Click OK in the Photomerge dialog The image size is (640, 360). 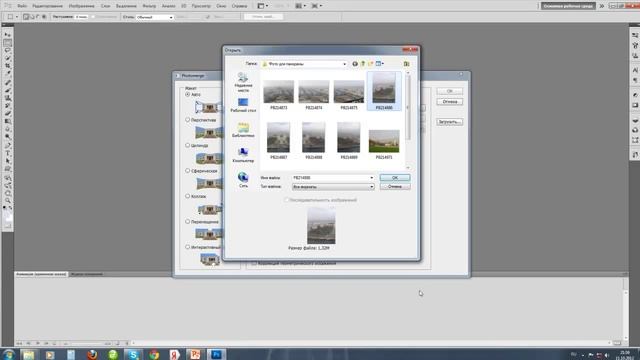point(449,91)
